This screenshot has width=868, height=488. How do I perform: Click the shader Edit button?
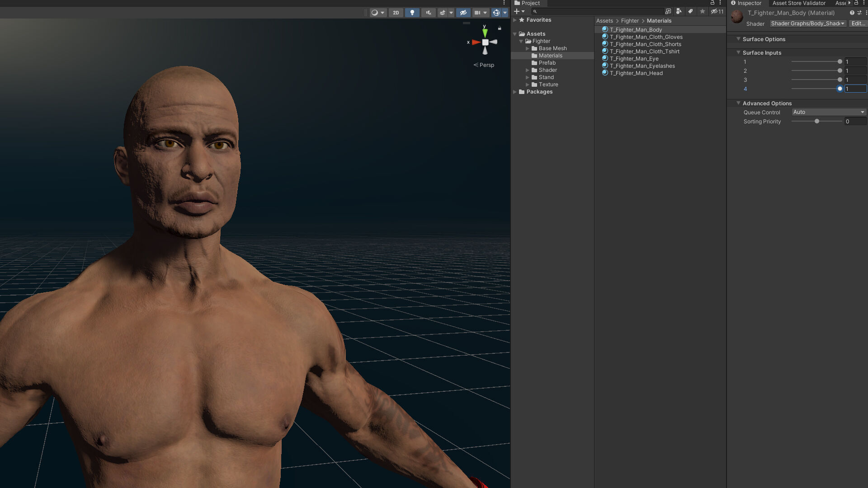pyautogui.click(x=858, y=23)
